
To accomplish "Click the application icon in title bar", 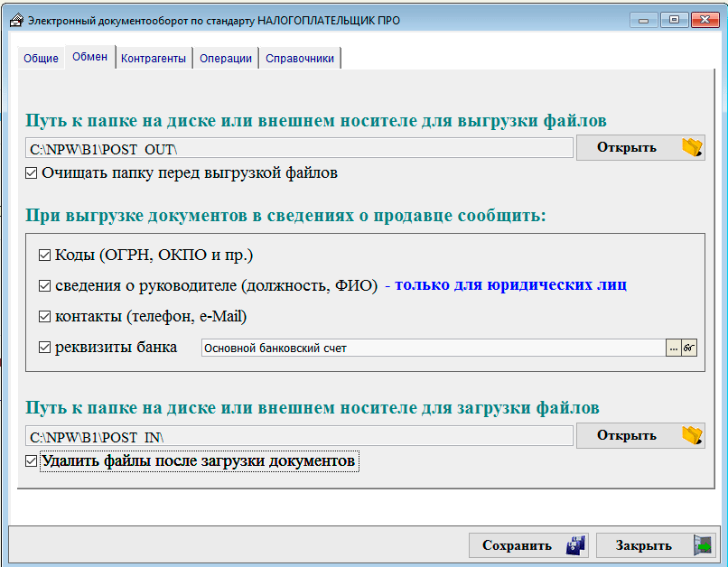I will coord(16,21).
